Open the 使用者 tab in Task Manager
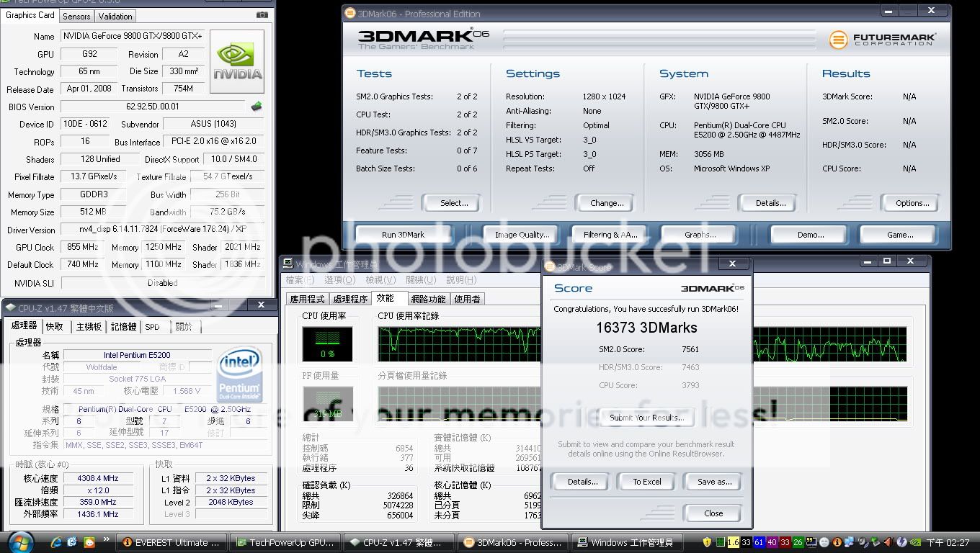Screen dimensions: 980x553 pos(467,299)
